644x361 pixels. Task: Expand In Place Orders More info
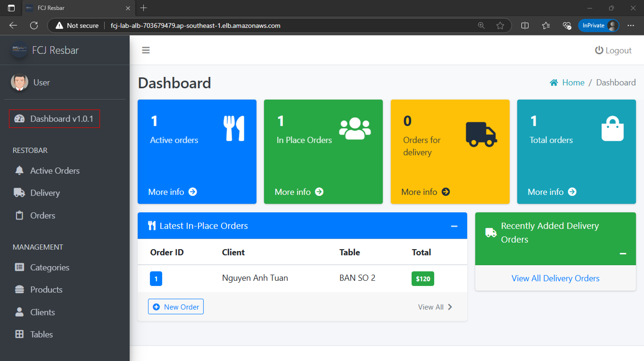coord(299,191)
